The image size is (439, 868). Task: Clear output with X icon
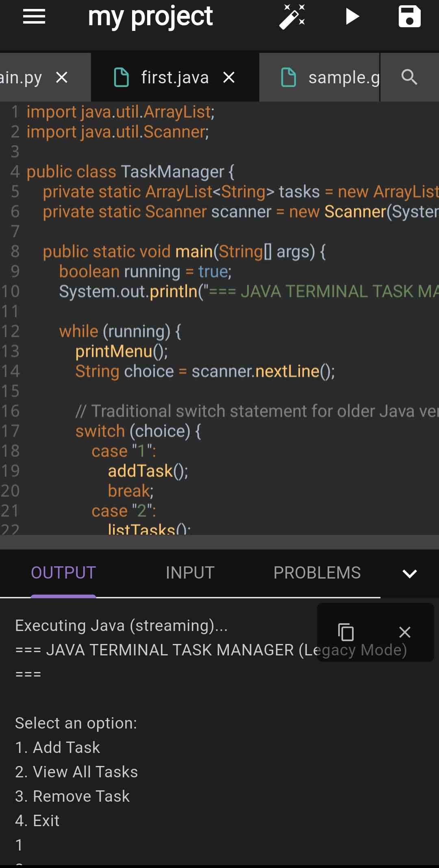pyautogui.click(x=405, y=632)
